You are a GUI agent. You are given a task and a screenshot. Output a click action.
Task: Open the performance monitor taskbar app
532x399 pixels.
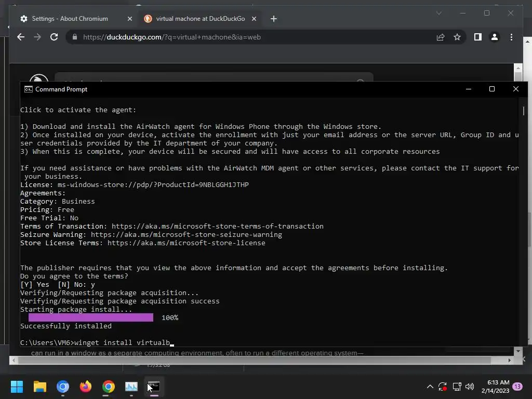click(x=131, y=387)
